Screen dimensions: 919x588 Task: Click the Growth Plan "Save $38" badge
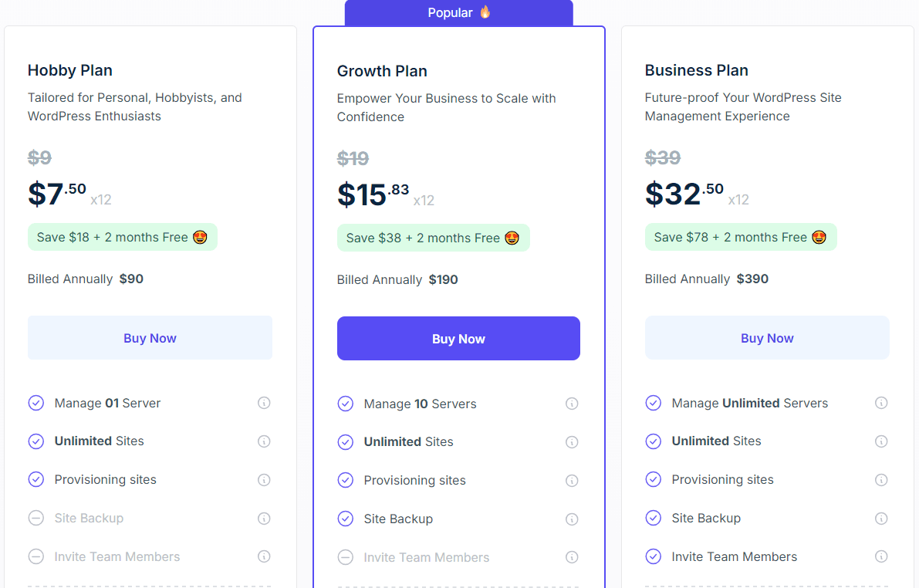pyautogui.click(x=433, y=238)
